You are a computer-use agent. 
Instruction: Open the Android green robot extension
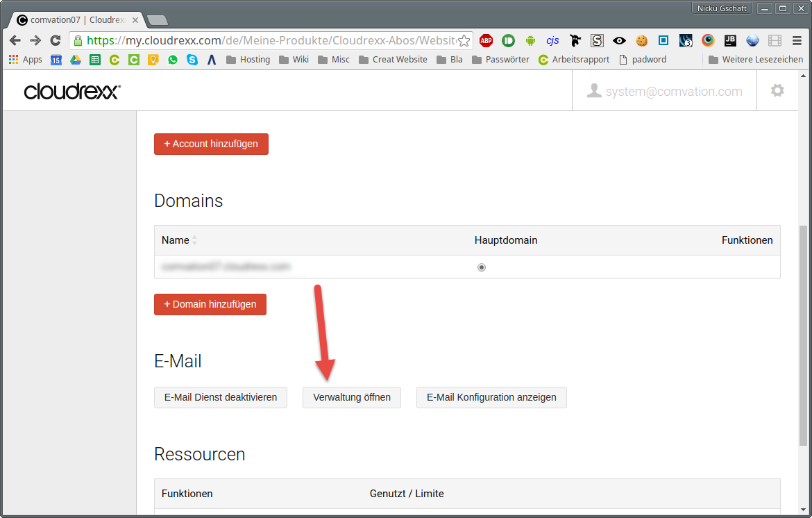pos(530,40)
